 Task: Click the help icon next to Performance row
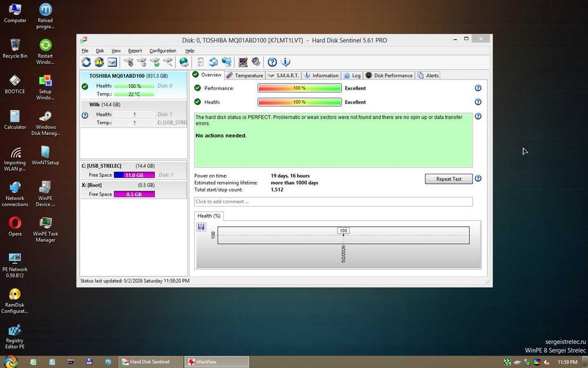click(x=478, y=88)
